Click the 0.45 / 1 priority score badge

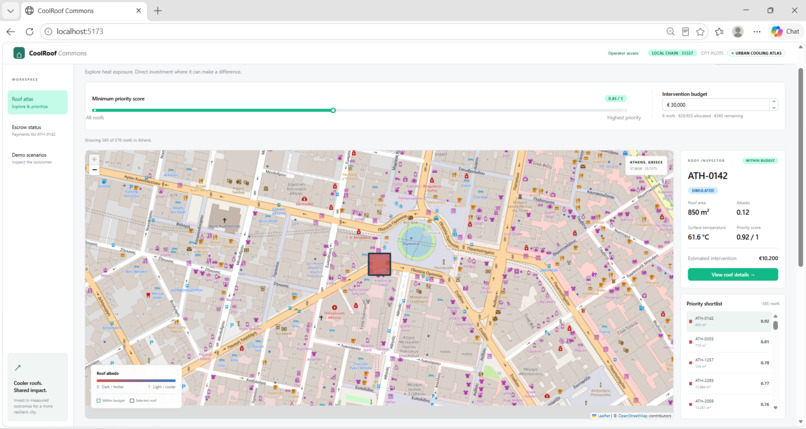point(615,99)
